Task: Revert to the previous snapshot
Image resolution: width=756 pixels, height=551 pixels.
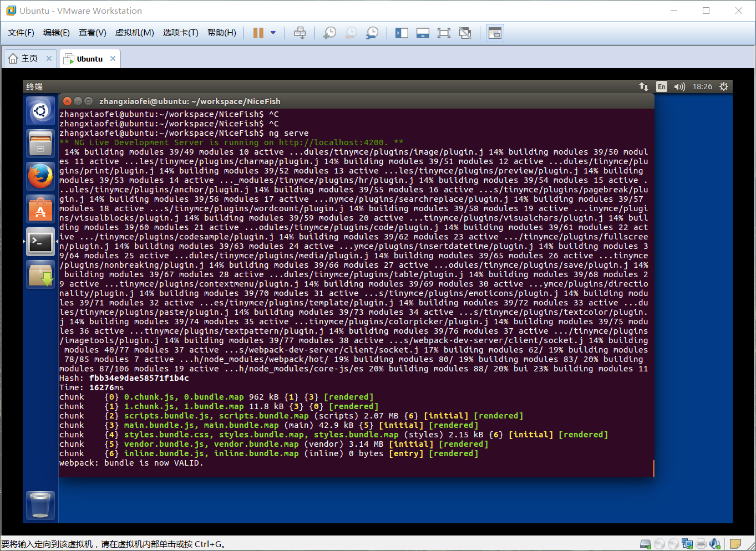Action: 351,33
